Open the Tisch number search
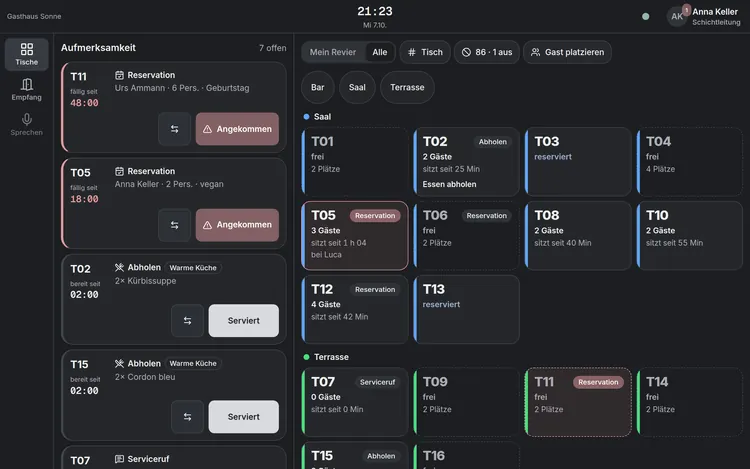 (x=425, y=52)
